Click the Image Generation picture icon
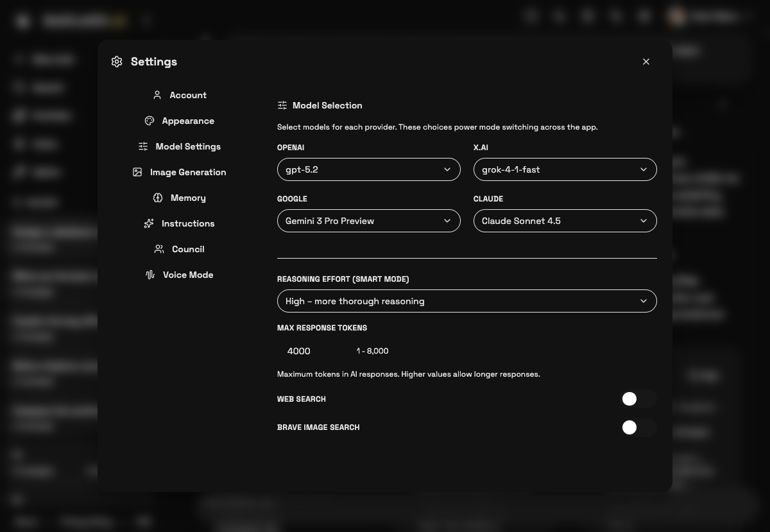This screenshot has width=770, height=532. (137, 172)
